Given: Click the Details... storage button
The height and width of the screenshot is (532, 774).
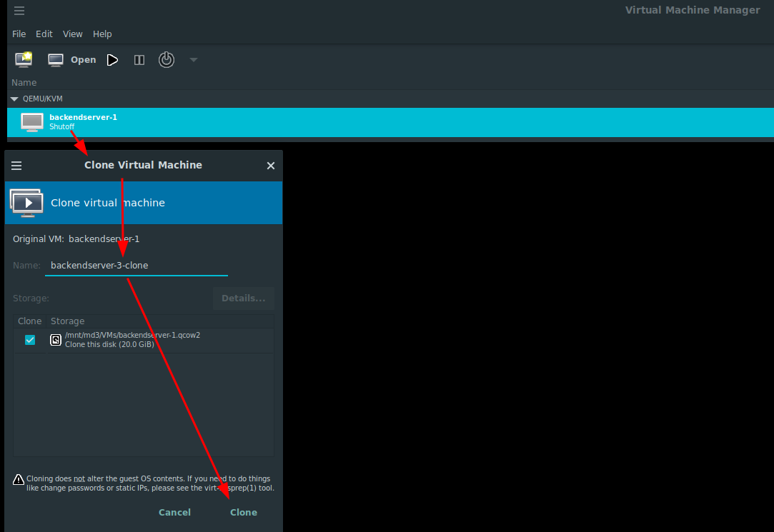Looking at the screenshot, I should (x=244, y=298).
